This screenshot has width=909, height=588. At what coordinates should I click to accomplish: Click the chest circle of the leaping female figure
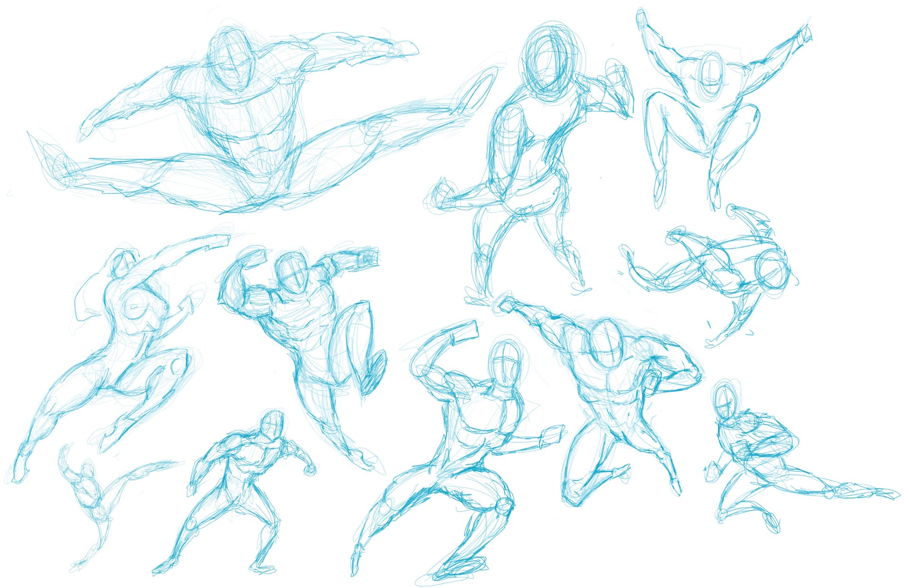click(x=135, y=308)
